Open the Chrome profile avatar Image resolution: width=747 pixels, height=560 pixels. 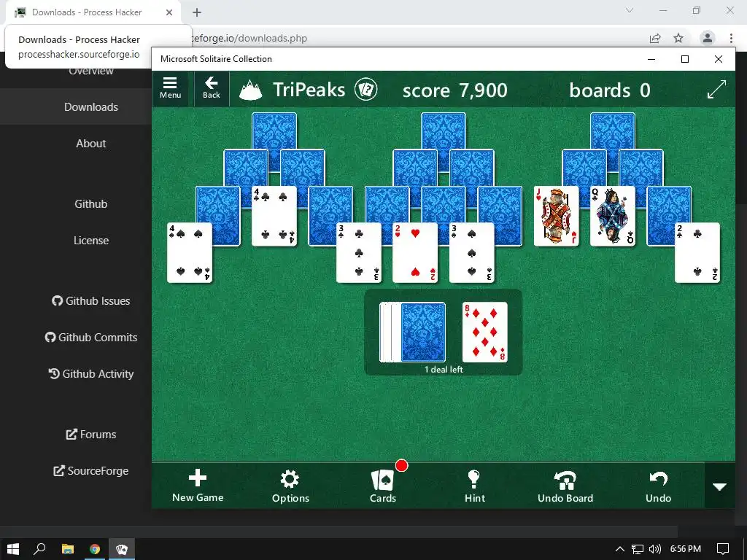coord(708,38)
